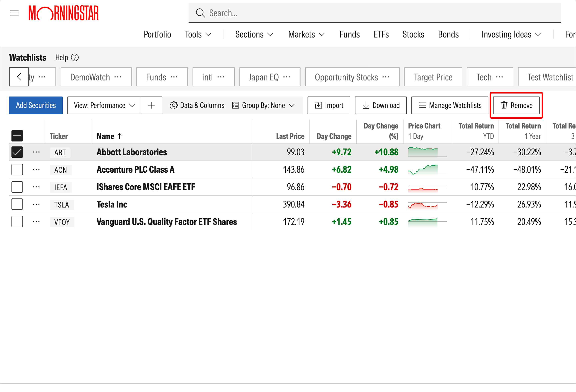Screen dimensions: 576x392
Task: Open row options dots for VFQY
Action: [x=36, y=222]
